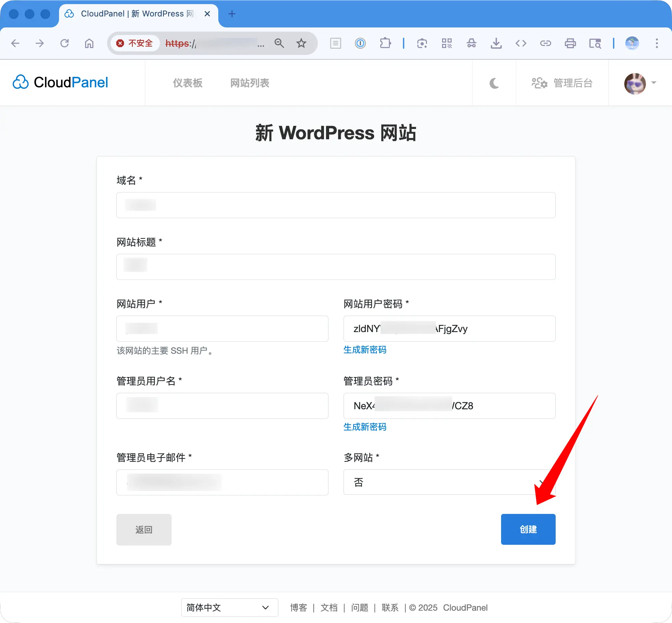Open the printer icon to print page
The image size is (672, 623).
(570, 43)
